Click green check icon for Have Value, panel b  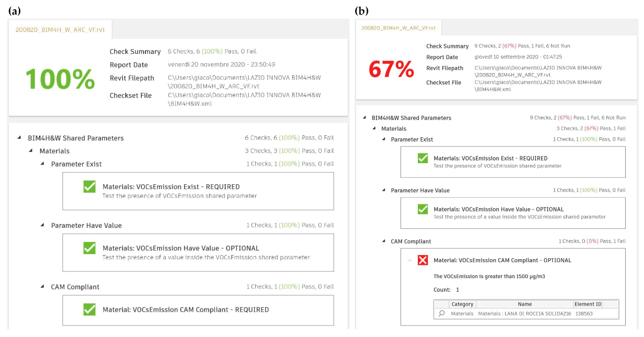pyautogui.click(x=423, y=209)
